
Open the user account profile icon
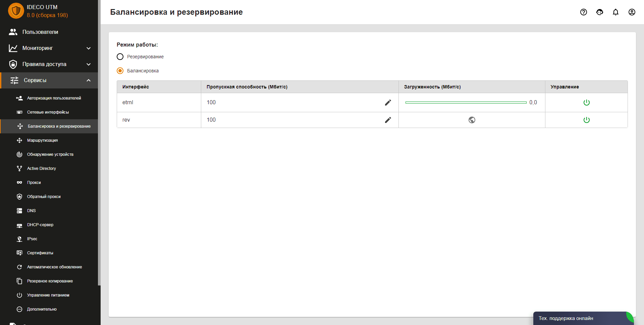(x=632, y=12)
